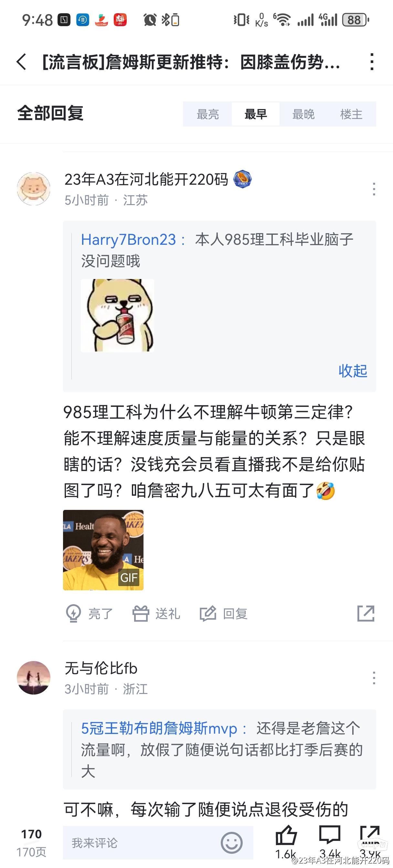Open the thread's three-dot overflow menu
The width and height of the screenshot is (393, 868).
click(x=372, y=62)
